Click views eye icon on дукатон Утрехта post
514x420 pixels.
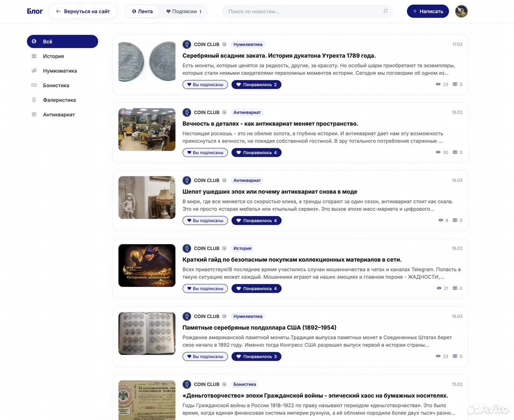[438, 84]
